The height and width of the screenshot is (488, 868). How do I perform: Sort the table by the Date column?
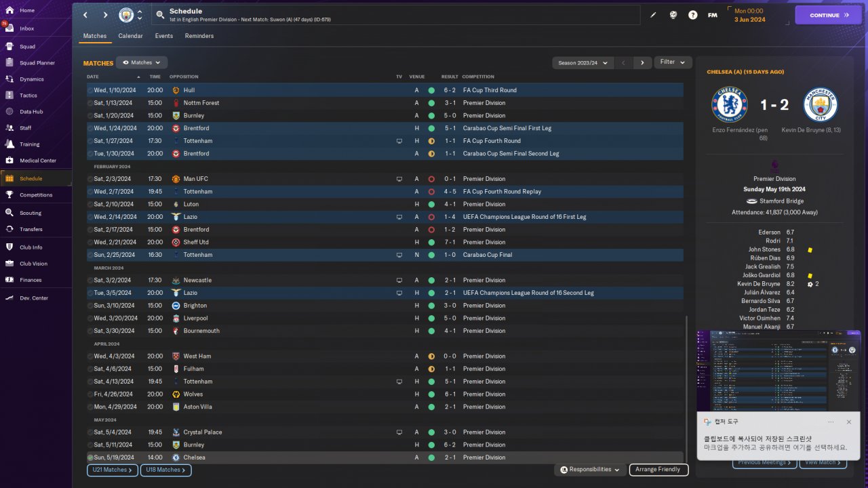(93, 77)
